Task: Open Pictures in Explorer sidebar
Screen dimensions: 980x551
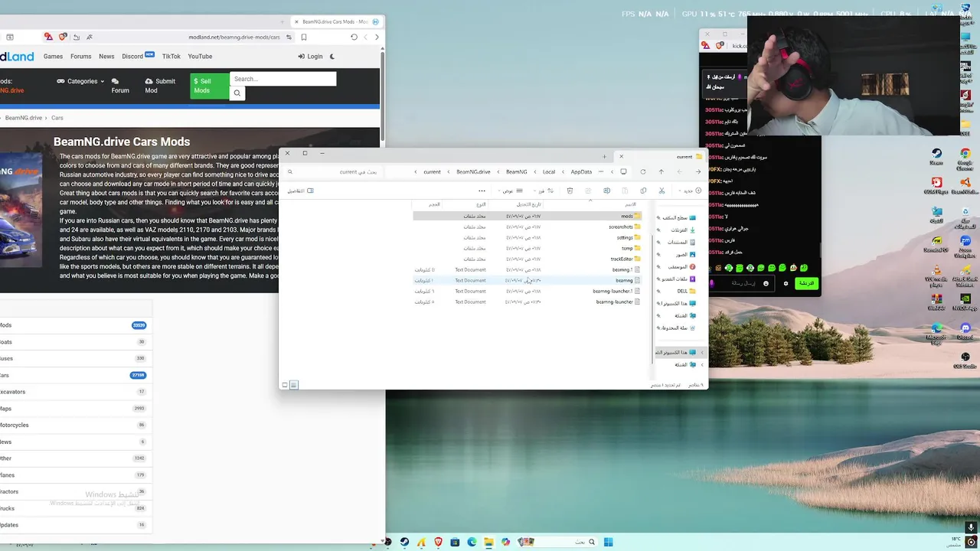Action: click(x=680, y=254)
